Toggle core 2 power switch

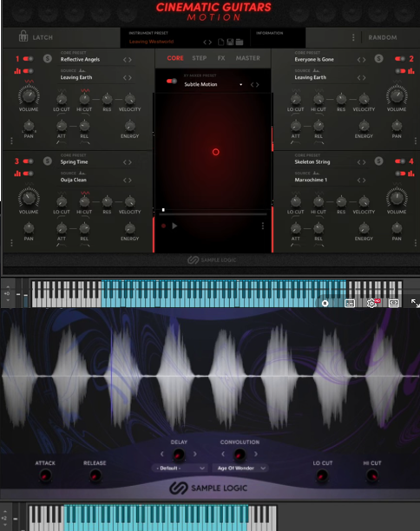pos(400,59)
